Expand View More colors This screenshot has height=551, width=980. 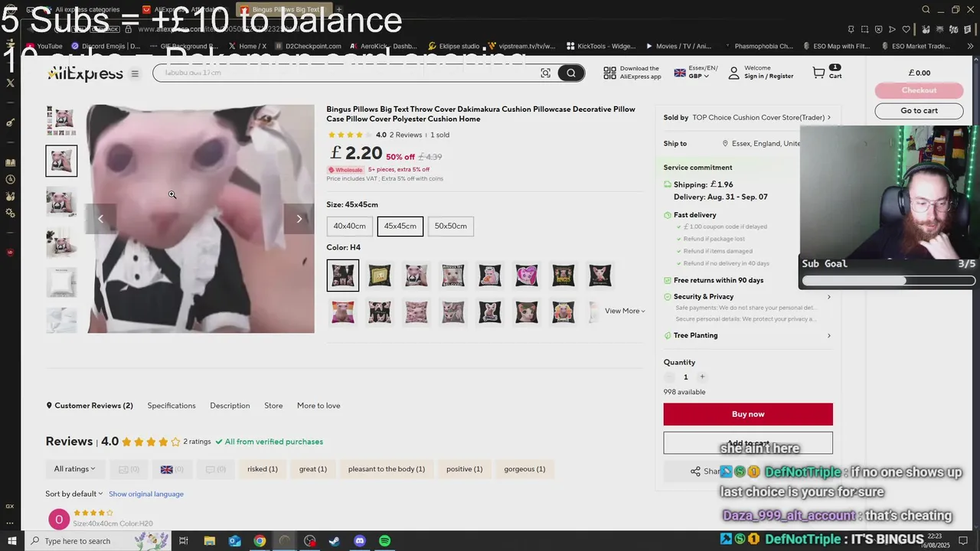point(625,311)
